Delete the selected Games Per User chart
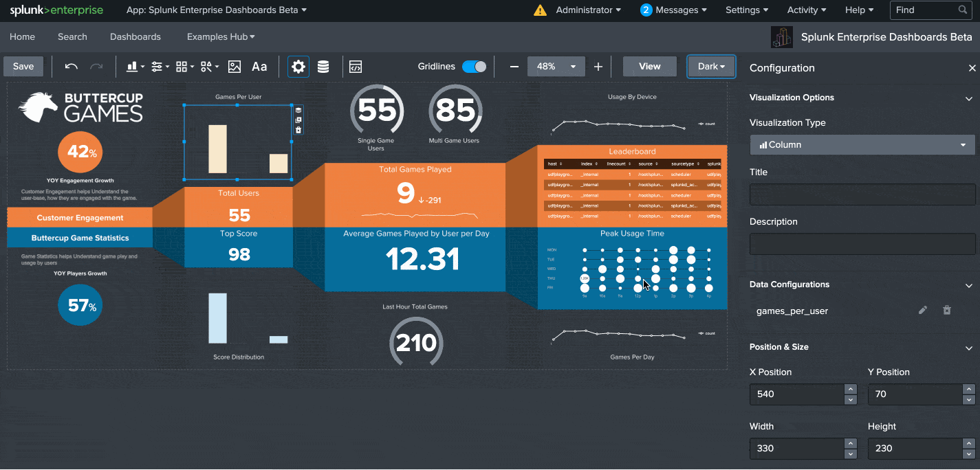The width and height of the screenshot is (980, 470). click(x=298, y=129)
